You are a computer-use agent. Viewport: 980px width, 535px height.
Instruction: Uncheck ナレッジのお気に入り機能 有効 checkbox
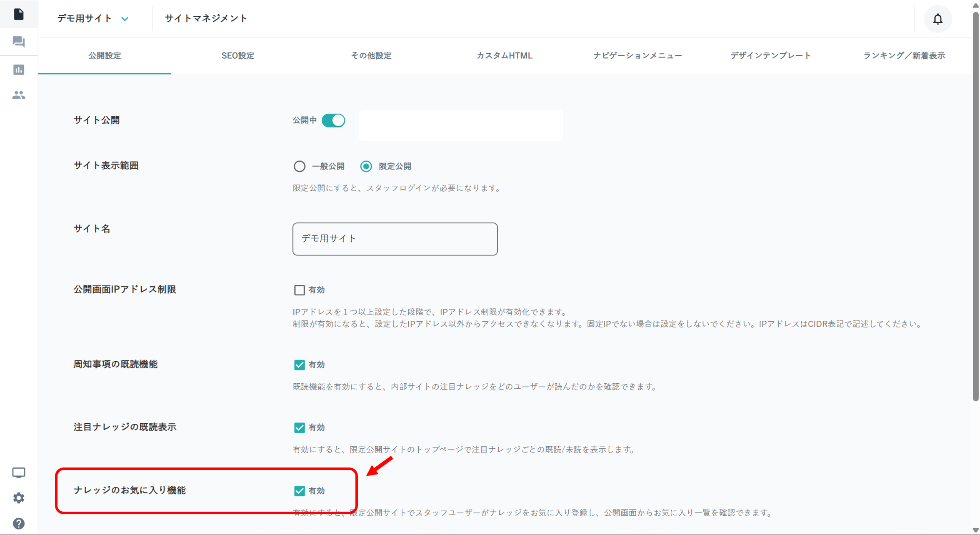pyautogui.click(x=299, y=491)
